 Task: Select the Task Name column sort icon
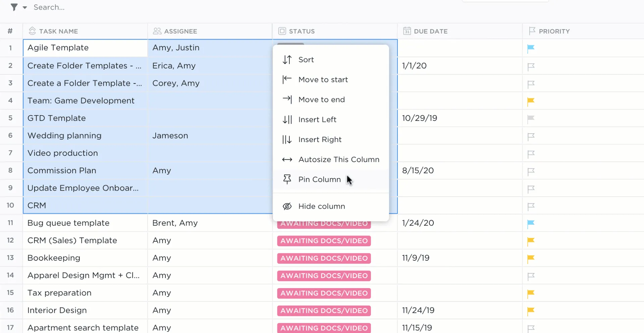(32, 30)
